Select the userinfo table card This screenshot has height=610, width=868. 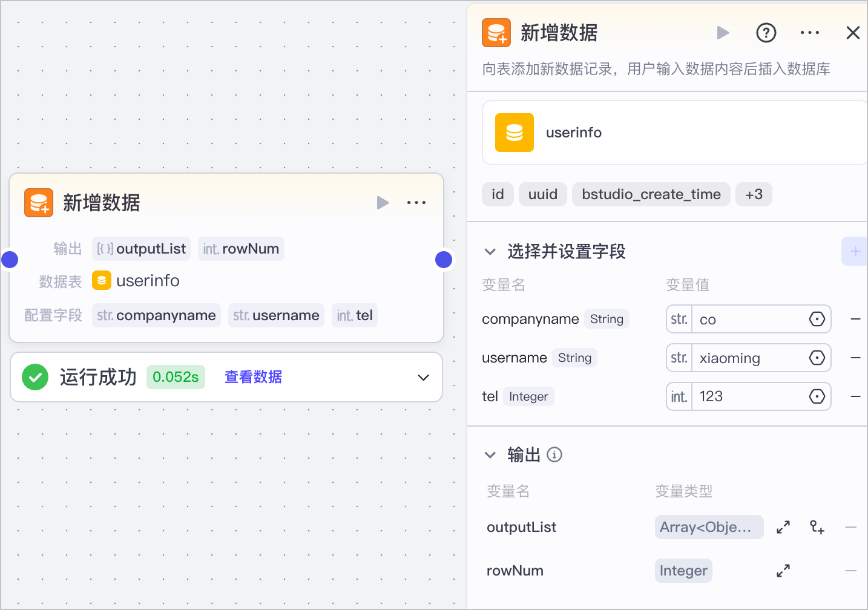(674, 133)
